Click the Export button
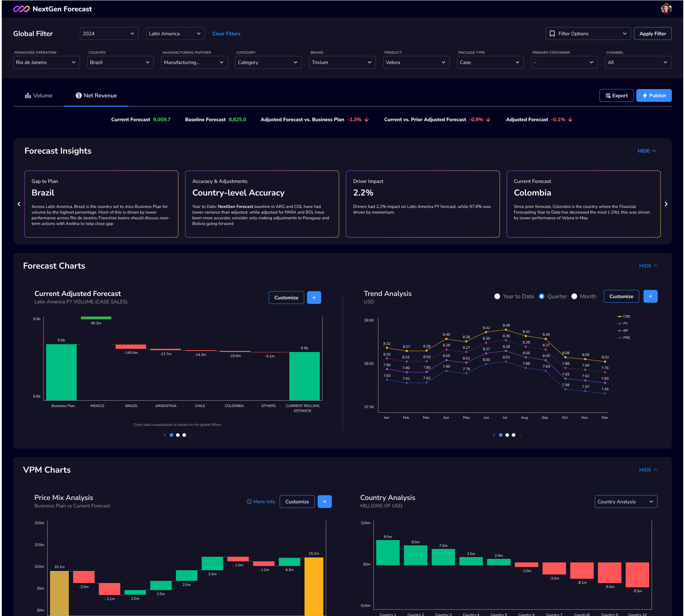This screenshot has height=616, width=685. 616,95
